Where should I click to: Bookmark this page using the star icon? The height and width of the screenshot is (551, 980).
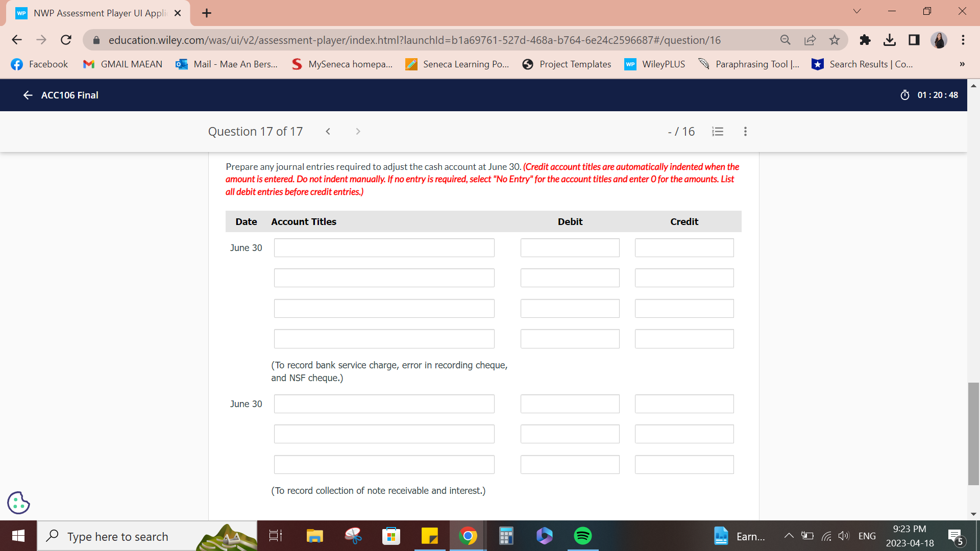[835, 40]
